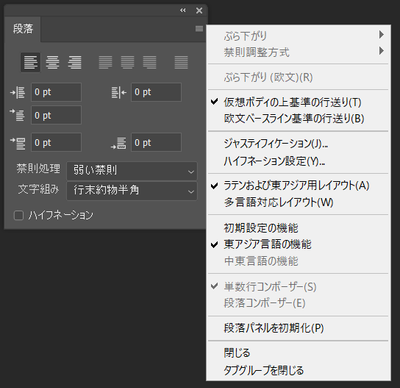Select 段落コンポーザー(E) option
Screen dimensions: 400x388
[298, 303]
